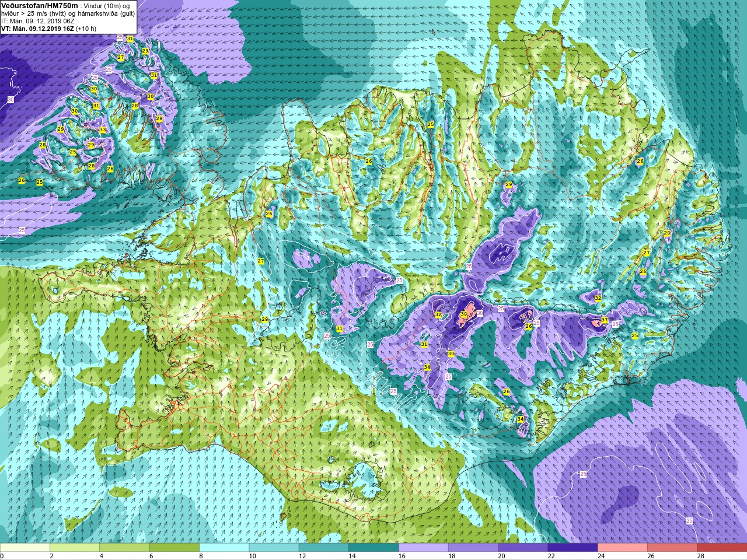Click the legend scale label '2'
747x560 pixels.
click(51, 556)
